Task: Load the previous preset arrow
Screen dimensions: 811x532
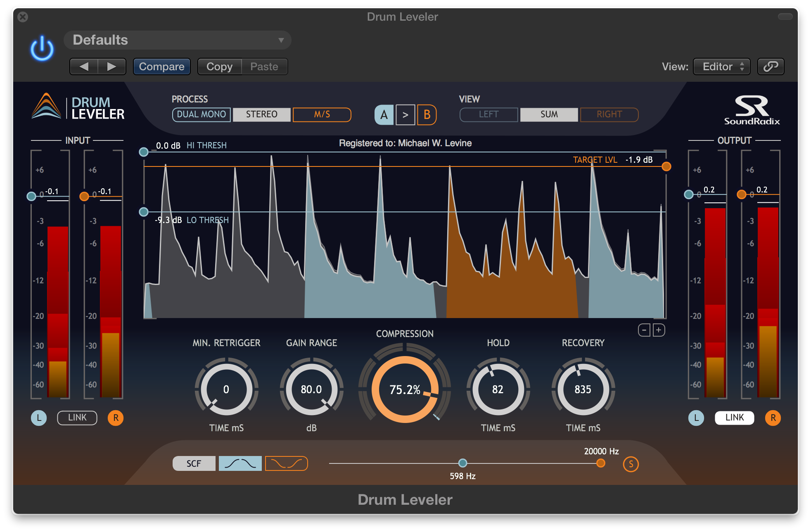Action: [x=84, y=66]
